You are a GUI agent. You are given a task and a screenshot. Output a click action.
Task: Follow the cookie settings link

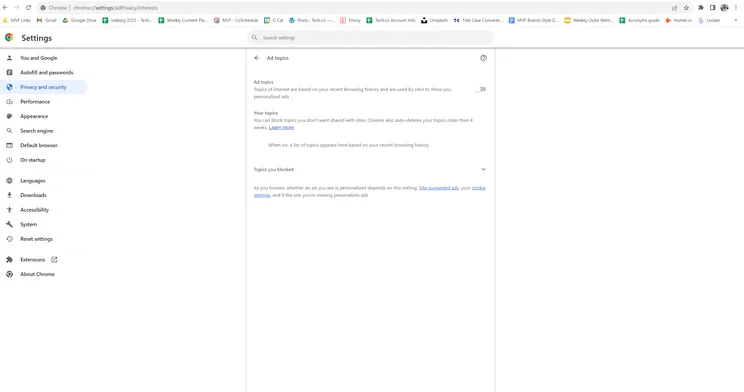(478, 188)
